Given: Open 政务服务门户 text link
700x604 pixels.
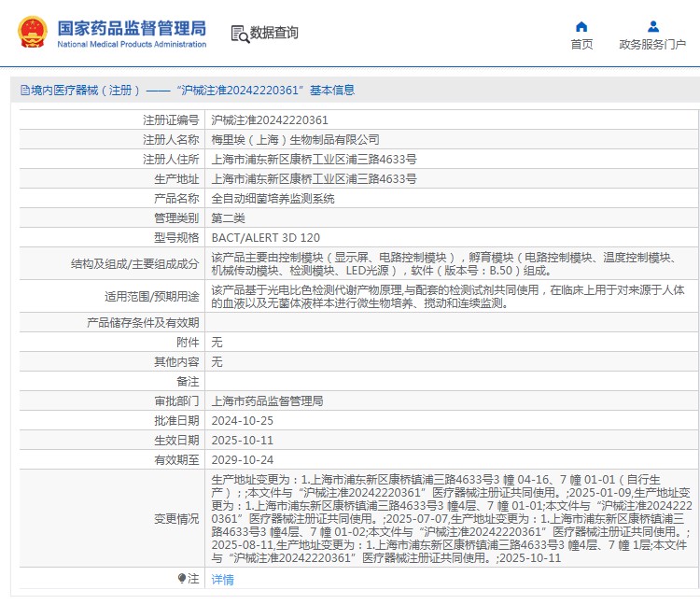Looking at the screenshot, I should click(652, 44).
